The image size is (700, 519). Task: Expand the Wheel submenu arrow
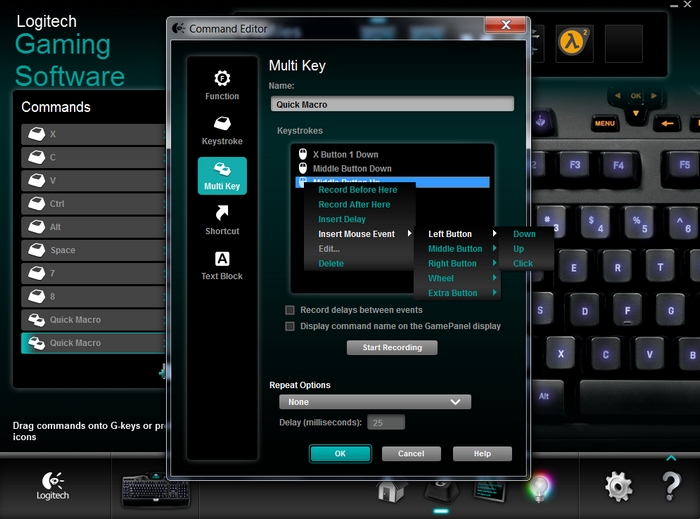point(494,278)
